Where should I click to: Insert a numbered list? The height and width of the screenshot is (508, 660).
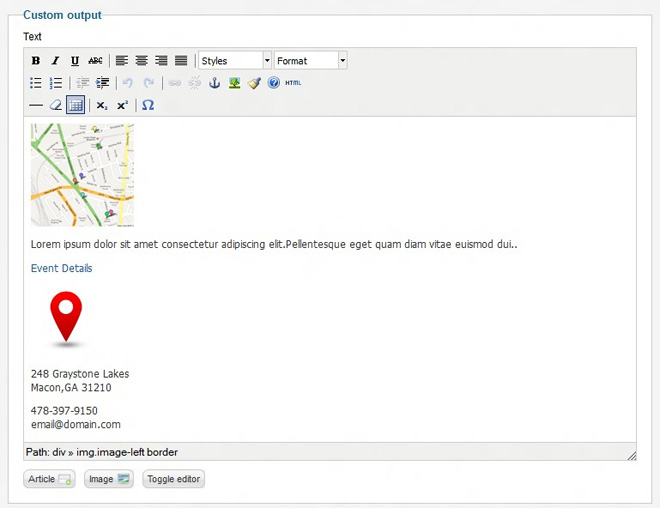56,83
